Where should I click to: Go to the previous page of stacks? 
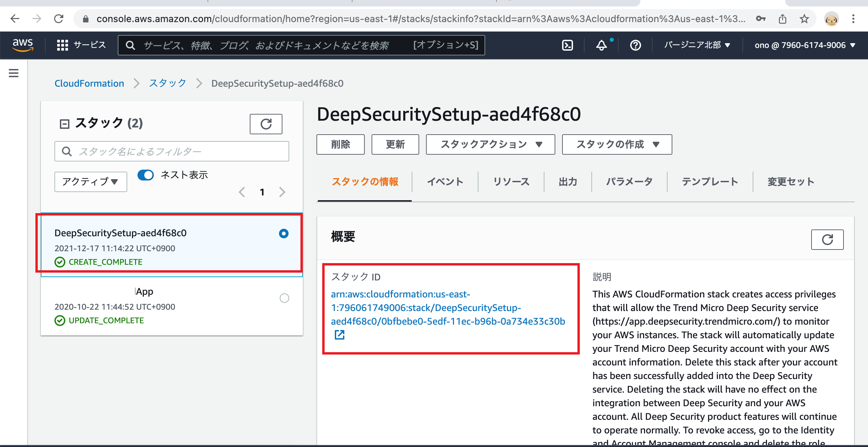tap(242, 192)
